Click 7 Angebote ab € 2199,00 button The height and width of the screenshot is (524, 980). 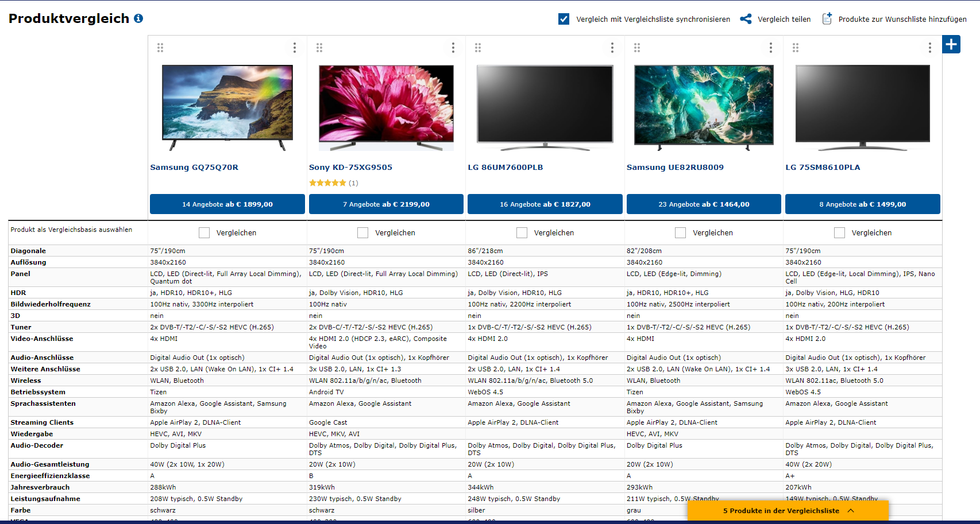[386, 204]
